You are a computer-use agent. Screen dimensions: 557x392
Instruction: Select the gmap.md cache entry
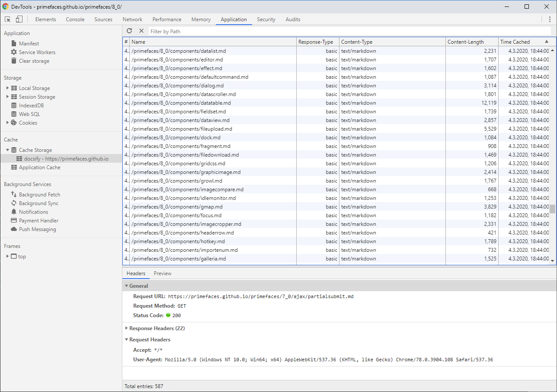point(336,207)
